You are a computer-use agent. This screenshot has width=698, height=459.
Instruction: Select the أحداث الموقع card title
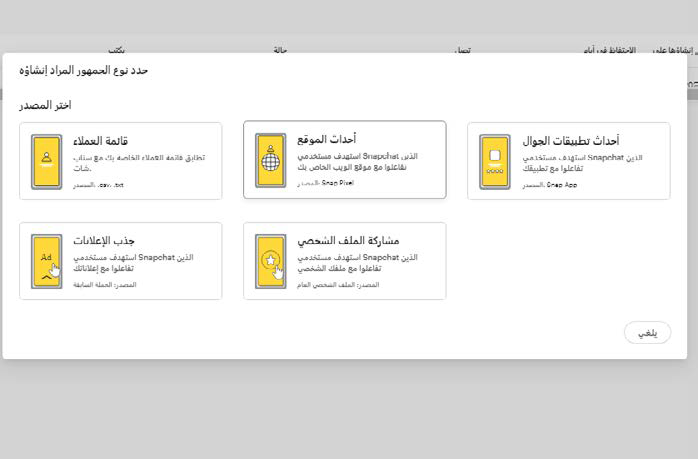pos(327,139)
